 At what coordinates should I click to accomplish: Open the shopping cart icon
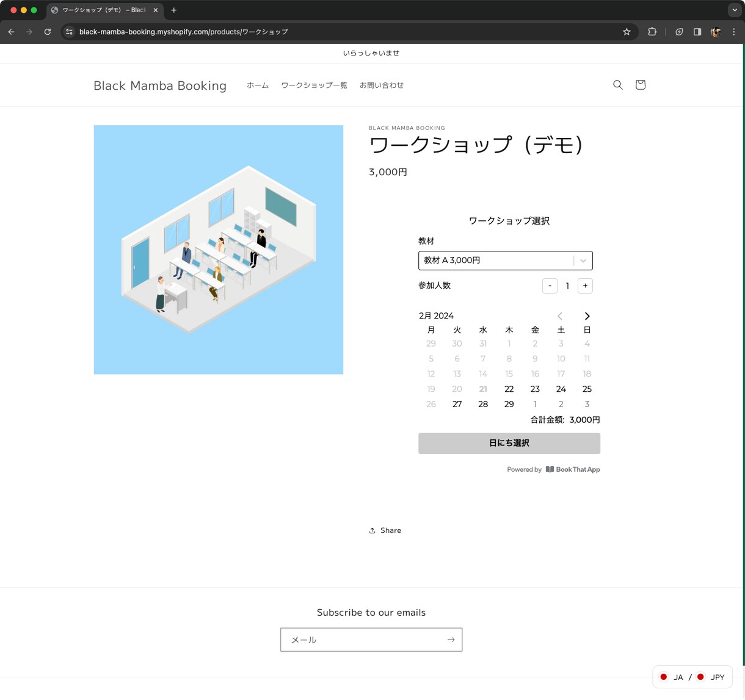tap(640, 85)
